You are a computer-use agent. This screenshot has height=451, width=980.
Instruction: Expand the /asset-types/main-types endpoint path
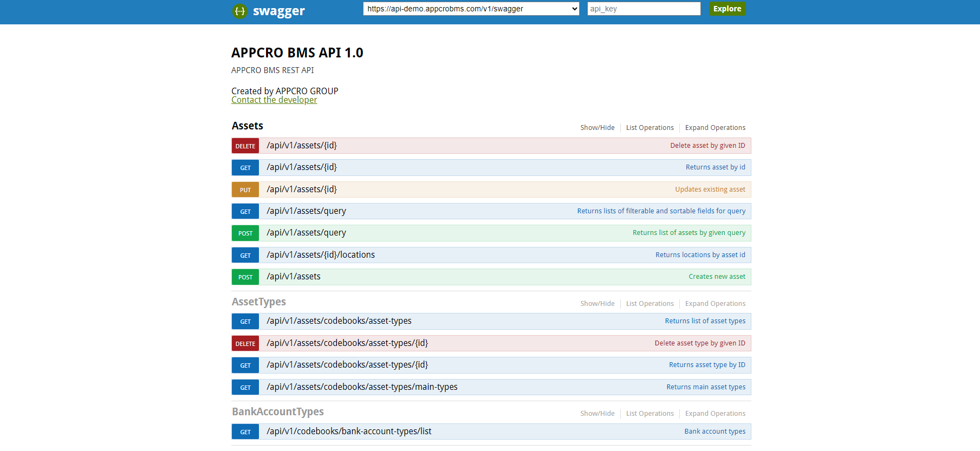pyautogui.click(x=362, y=387)
